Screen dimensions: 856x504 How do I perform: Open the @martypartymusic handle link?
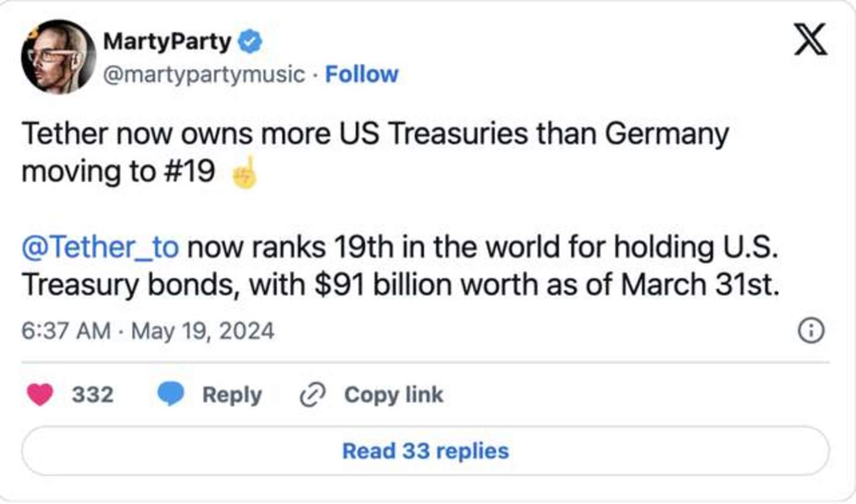coord(204,74)
